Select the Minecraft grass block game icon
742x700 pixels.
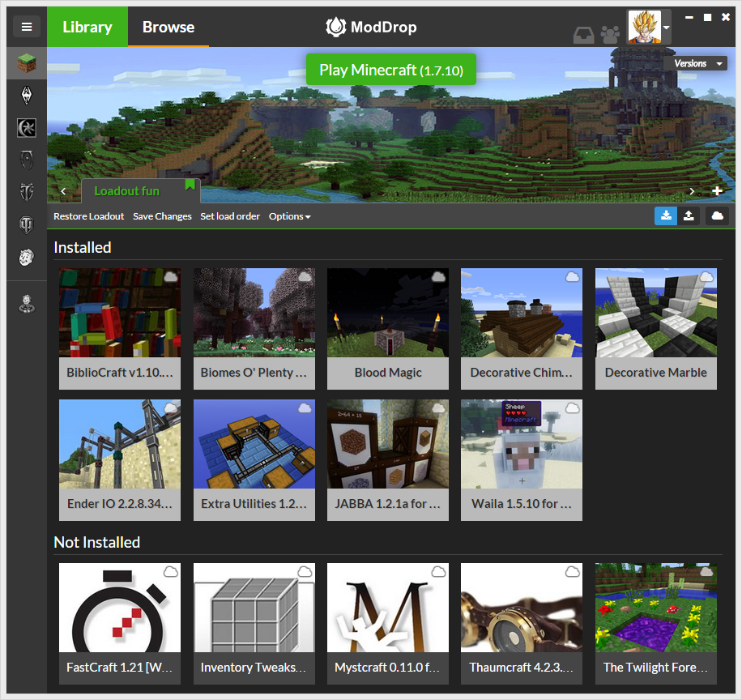(x=27, y=63)
